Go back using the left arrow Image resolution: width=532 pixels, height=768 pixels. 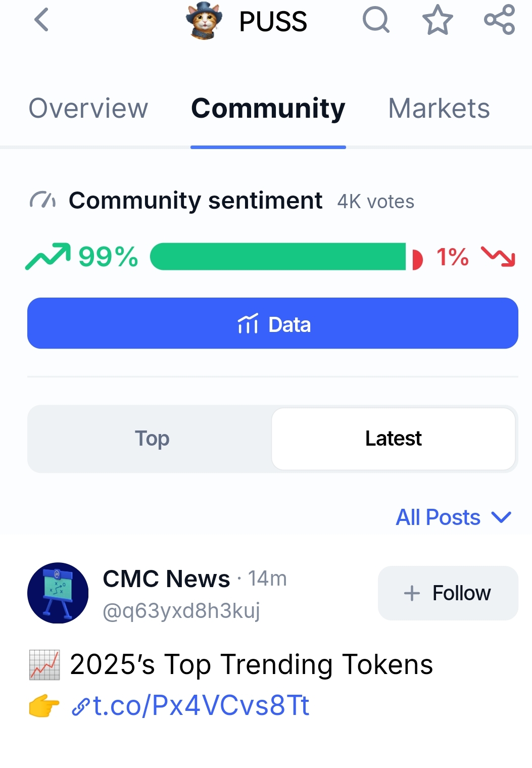[x=41, y=20]
